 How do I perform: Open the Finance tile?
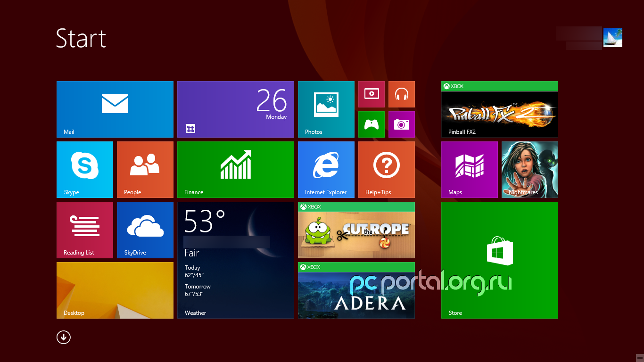point(236,170)
